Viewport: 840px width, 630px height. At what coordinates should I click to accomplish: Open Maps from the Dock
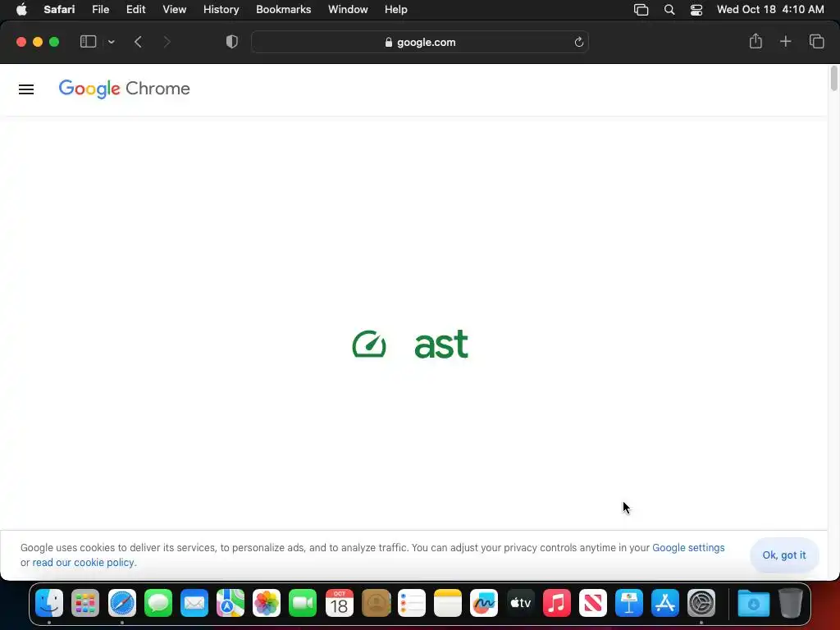pos(231,603)
